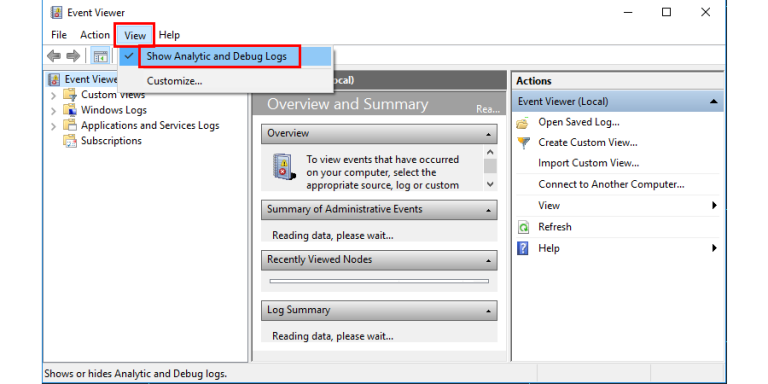The image size is (768, 384).
Task: Open the Help menu in menu bar
Action: tap(169, 35)
